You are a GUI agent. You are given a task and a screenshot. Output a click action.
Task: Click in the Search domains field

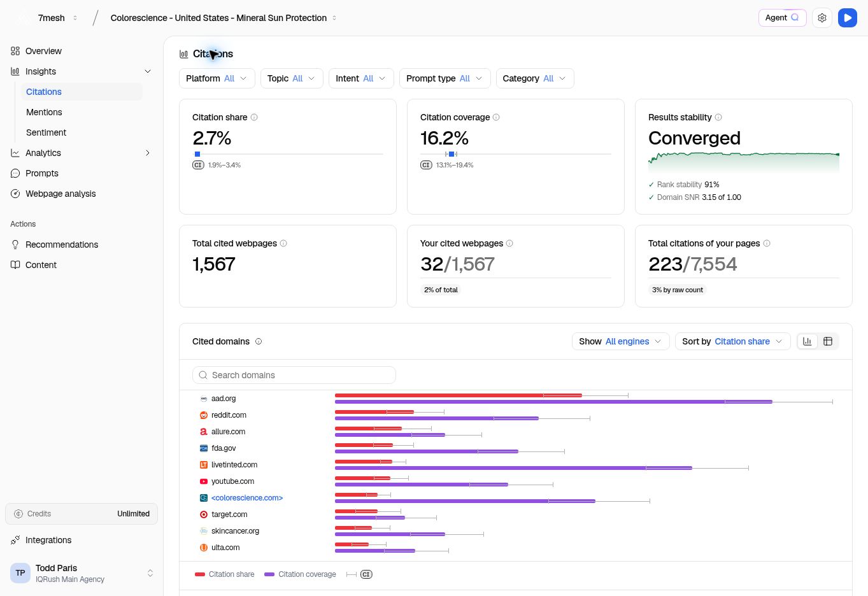pos(294,375)
